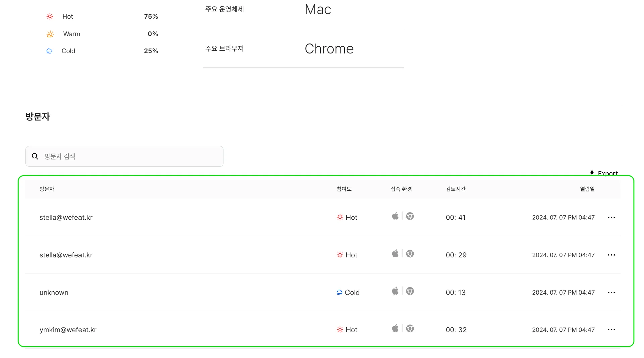
Task: Click the Warm sun-cloud icon in legend
Action: tap(50, 34)
